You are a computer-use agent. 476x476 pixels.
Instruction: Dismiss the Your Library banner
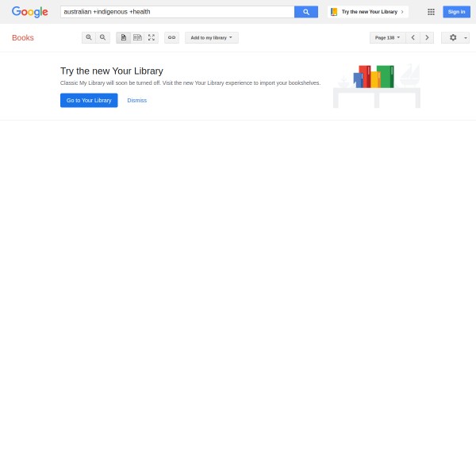click(137, 100)
